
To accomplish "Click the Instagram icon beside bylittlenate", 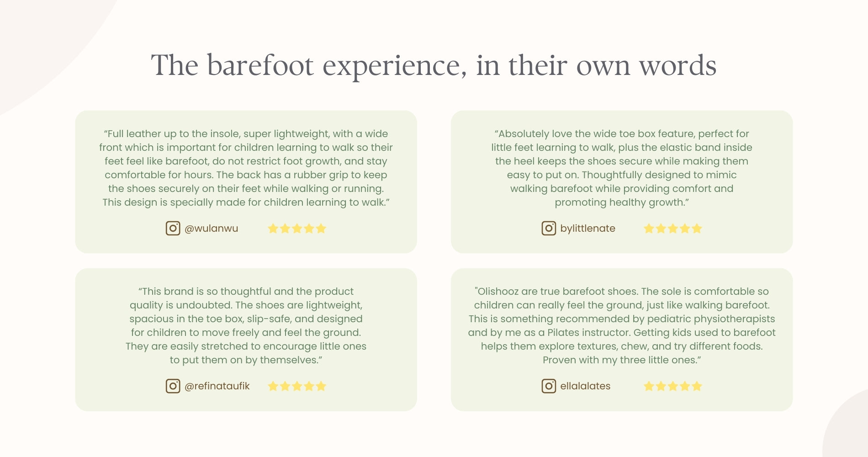I will coord(549,228).
